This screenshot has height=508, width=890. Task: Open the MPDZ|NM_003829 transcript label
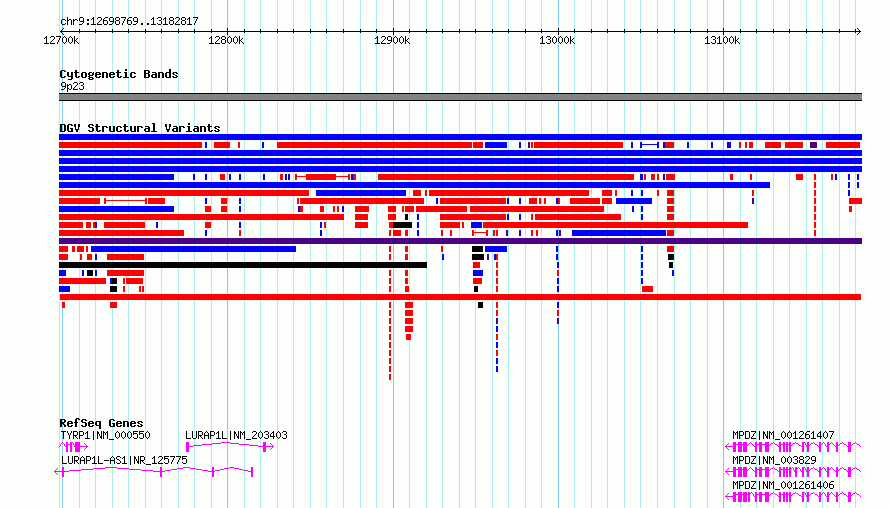tap(774, 460)
